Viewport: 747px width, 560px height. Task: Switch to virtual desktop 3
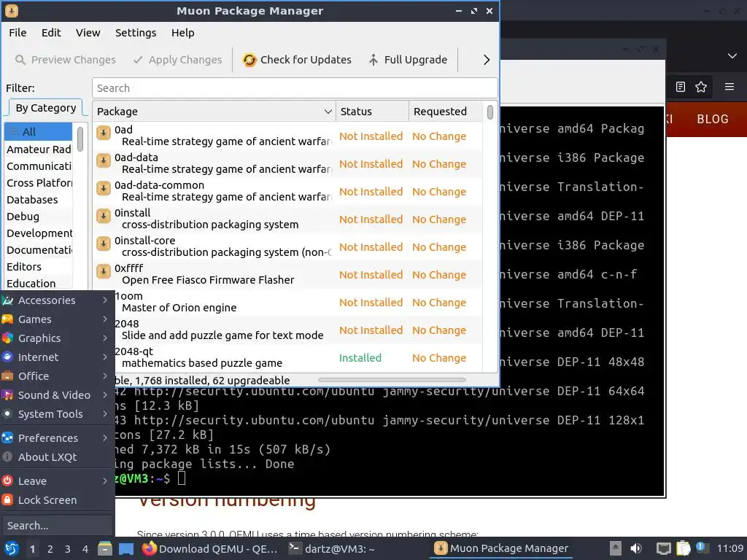68,549
